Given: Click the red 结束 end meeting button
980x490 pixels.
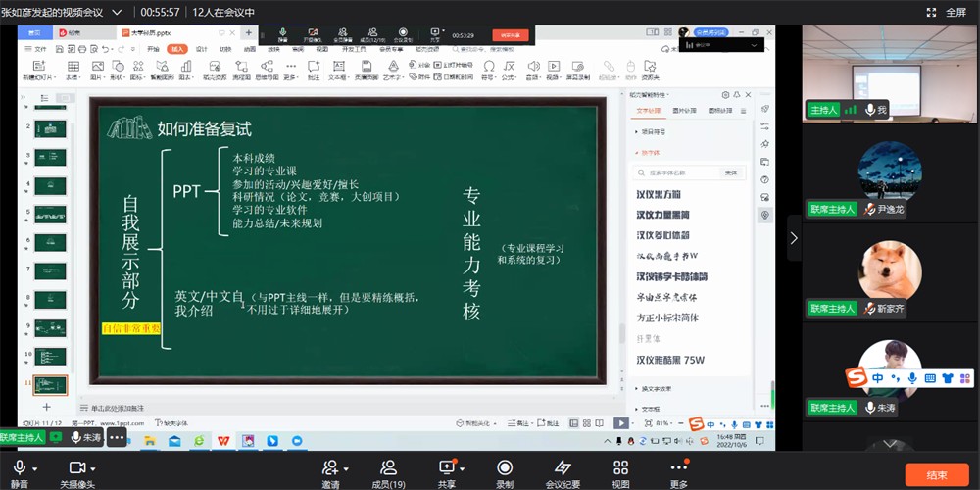Looking at the screenshot, I should (936, 475).
